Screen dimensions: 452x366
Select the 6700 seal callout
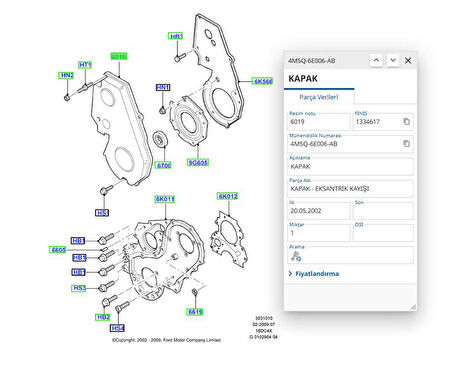(164, 165)
